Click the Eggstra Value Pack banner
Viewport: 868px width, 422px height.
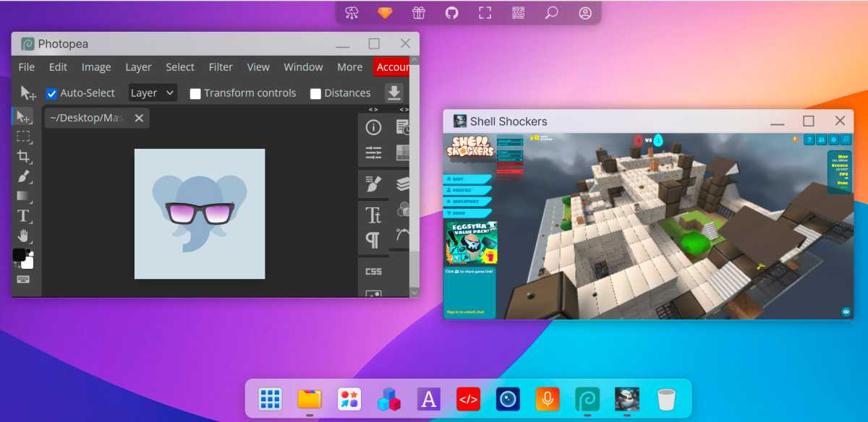[x=471, y=243]
